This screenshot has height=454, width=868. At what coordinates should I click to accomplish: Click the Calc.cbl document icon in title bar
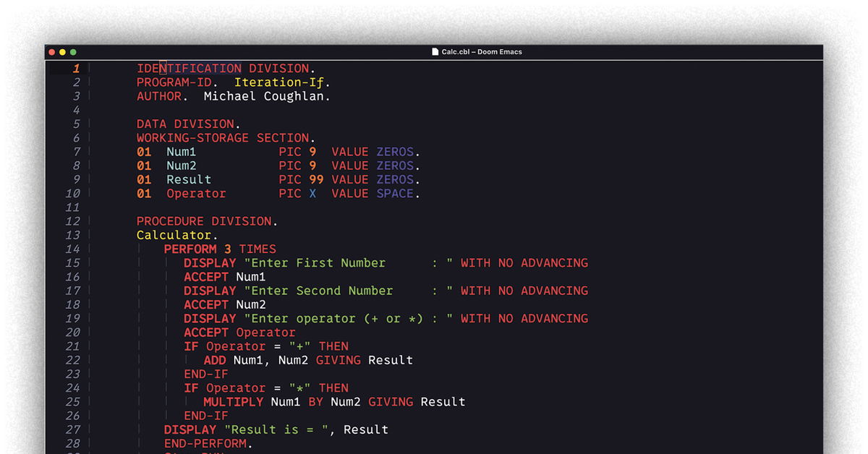coord(435,52)
